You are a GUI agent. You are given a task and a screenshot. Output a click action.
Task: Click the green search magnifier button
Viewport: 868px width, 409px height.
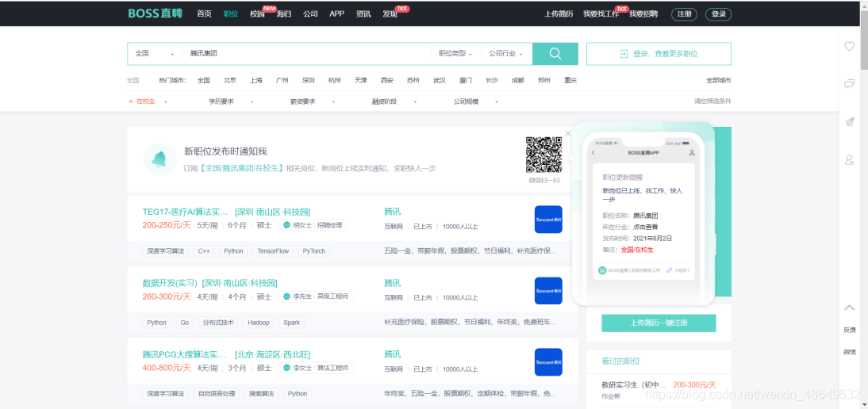[x=555, y=54]
